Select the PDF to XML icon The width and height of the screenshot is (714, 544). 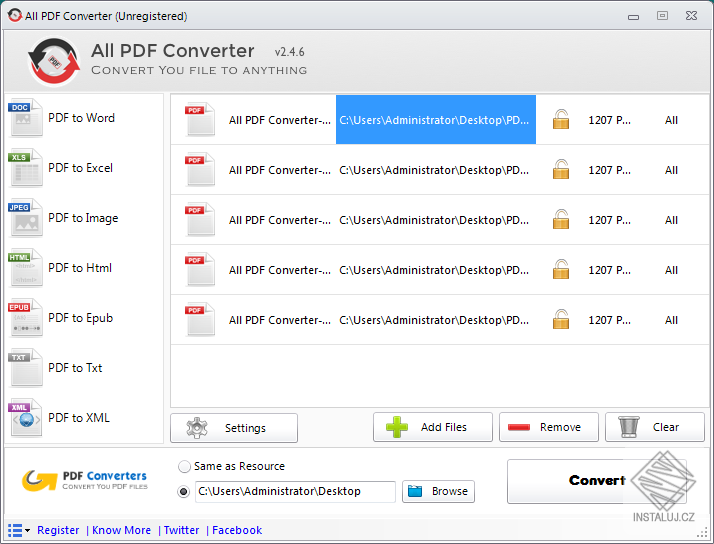coord(25,418)
